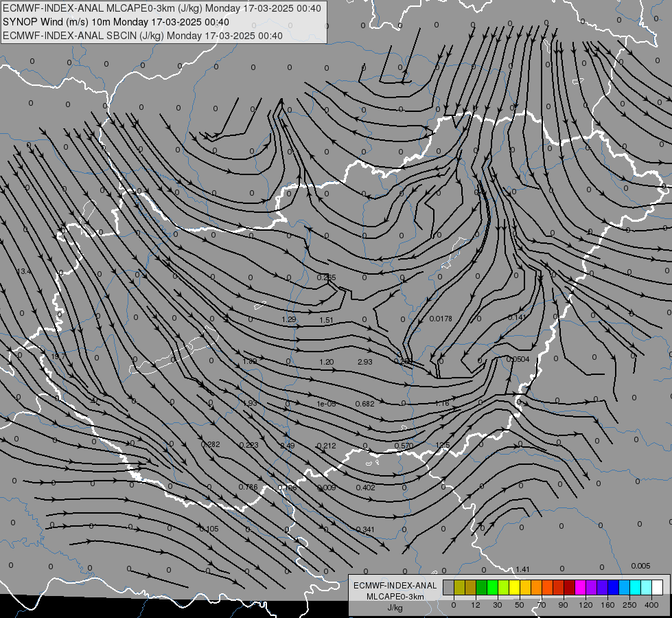Click the olive-yellow legend swatch
Screen dimensions: 672x618
pos(459,587)
